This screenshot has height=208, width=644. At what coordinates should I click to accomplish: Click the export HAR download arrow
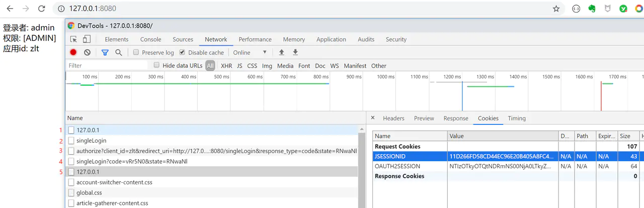[x=295, y=52]
